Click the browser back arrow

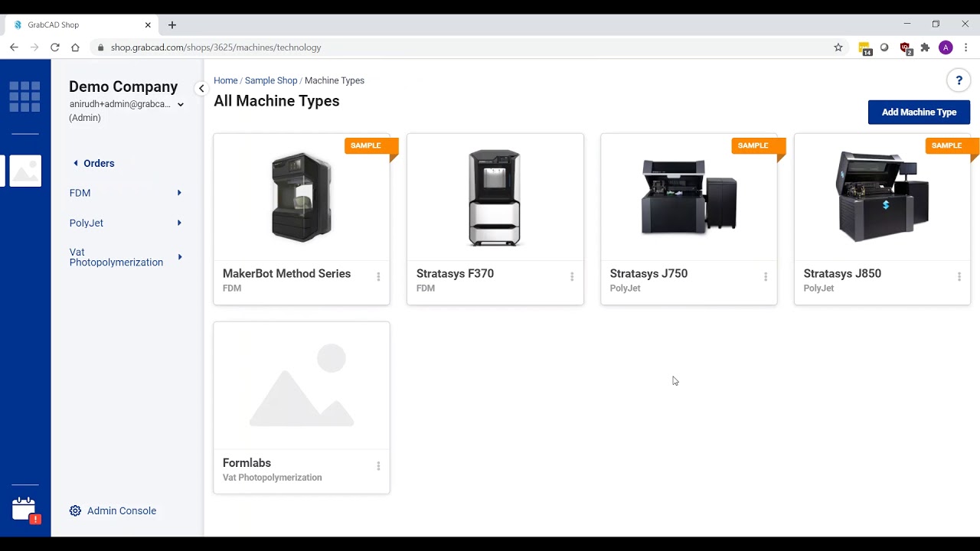[14, 47]
